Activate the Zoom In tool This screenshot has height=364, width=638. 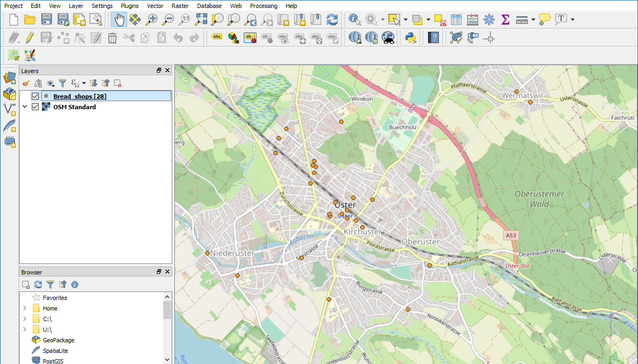coord(153,19)
